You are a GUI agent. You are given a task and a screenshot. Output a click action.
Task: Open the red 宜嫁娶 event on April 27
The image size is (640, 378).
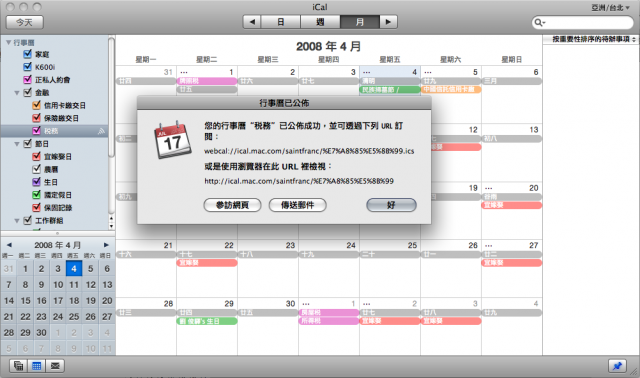(512, 263)
